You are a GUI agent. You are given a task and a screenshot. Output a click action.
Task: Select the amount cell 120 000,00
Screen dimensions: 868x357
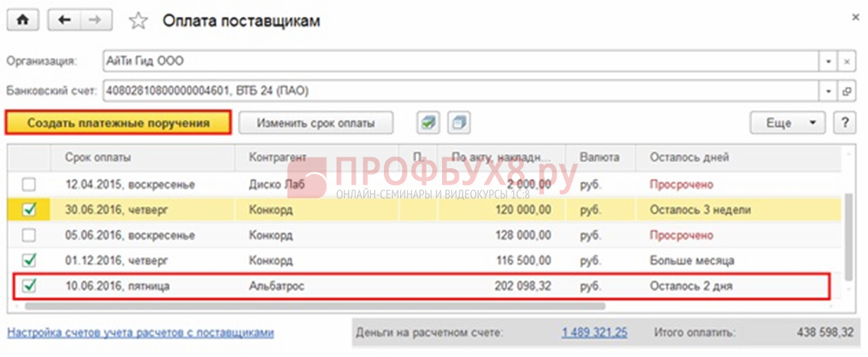tap(502, 209)
